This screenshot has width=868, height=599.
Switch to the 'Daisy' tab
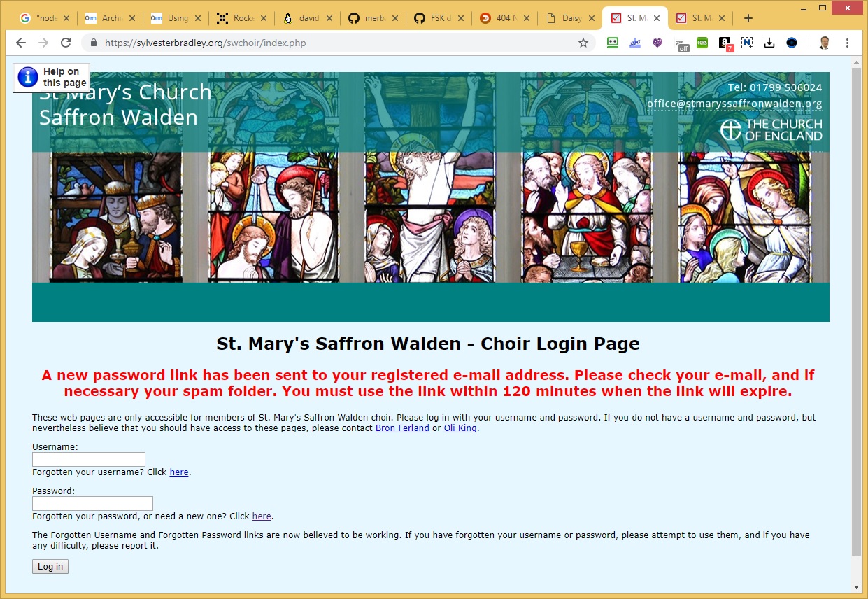[x=570, y=18]
